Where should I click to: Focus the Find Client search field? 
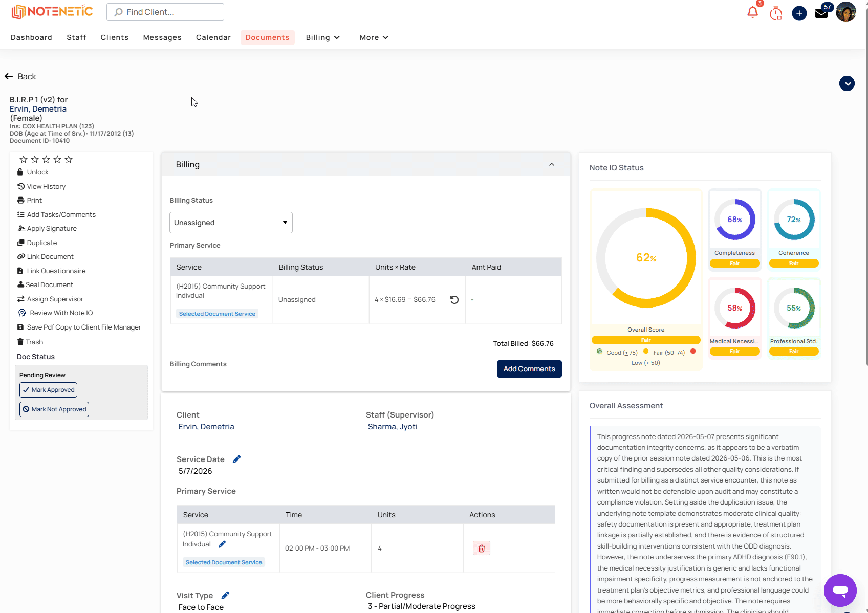pos(165,12)
